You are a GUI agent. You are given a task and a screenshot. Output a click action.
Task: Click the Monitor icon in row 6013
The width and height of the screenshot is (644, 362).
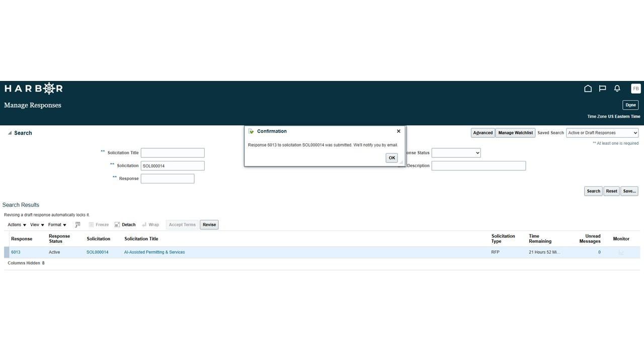pos(621,252)
